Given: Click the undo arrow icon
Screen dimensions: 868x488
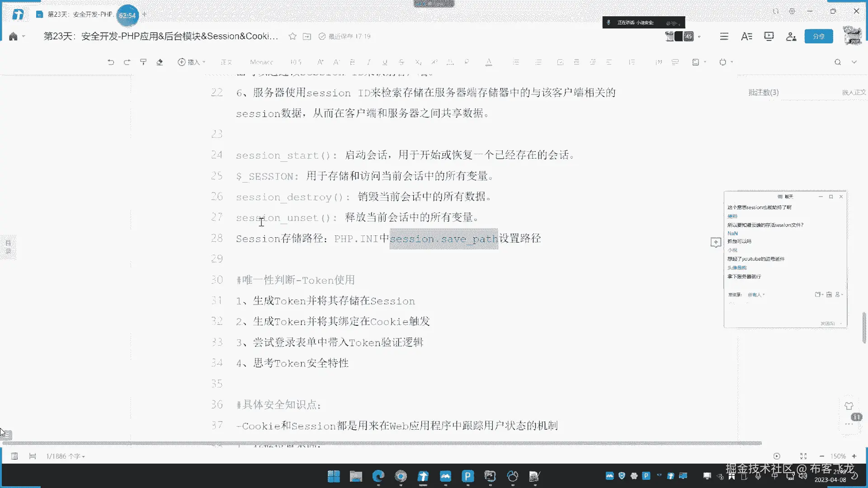Looking at the screenshot, I should (x=111, y=62).
